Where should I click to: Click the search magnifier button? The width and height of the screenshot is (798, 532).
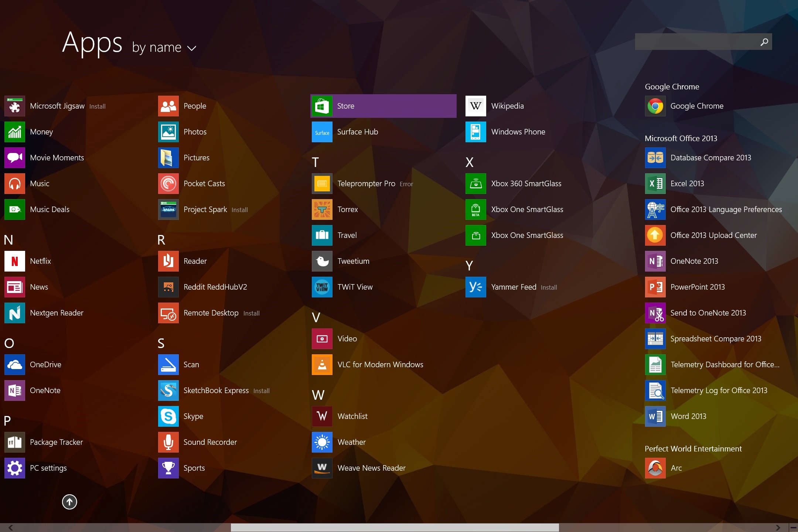(x=764, y=42)
